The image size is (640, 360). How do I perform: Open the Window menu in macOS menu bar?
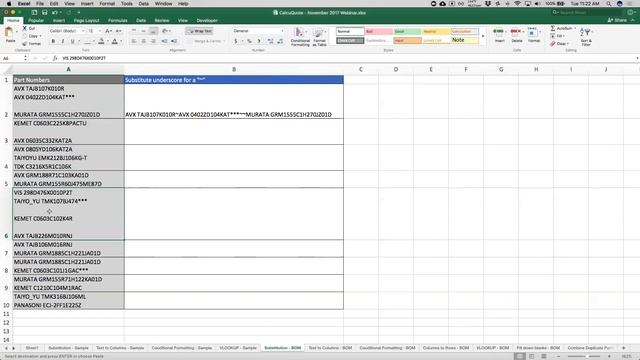pyautogui.click(x=163, y=4)
